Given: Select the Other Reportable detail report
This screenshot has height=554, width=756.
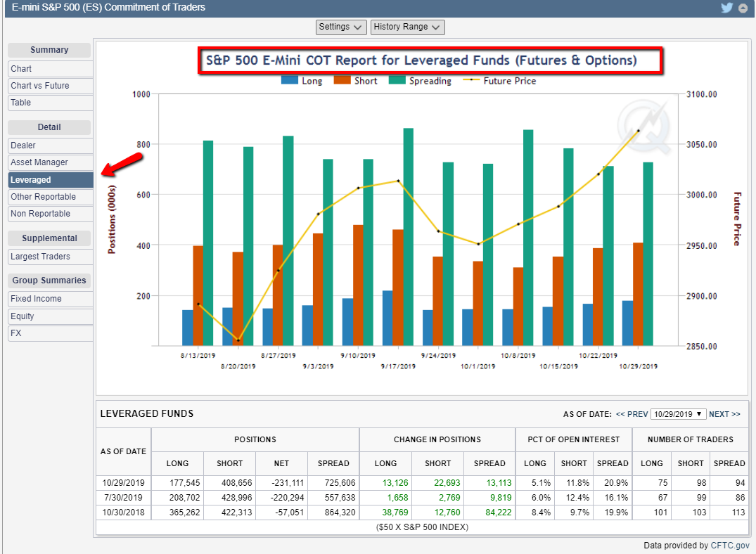Looking at the screenshot, I should [x=50, y=196].
